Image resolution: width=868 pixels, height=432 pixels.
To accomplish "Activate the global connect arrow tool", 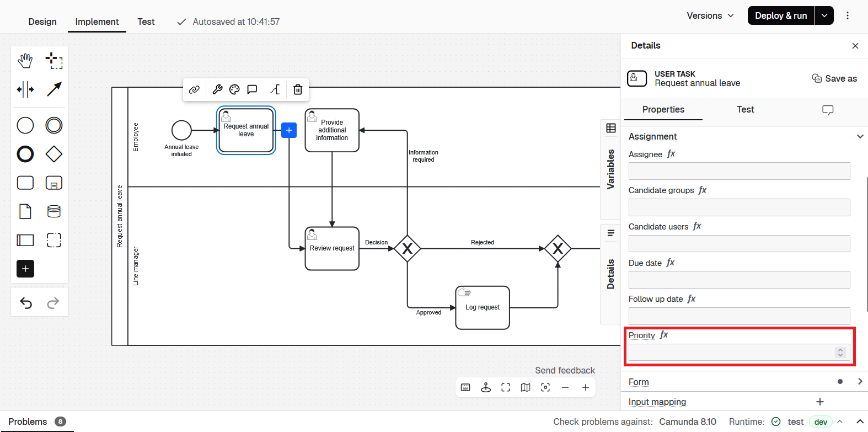I will [54, 89].
